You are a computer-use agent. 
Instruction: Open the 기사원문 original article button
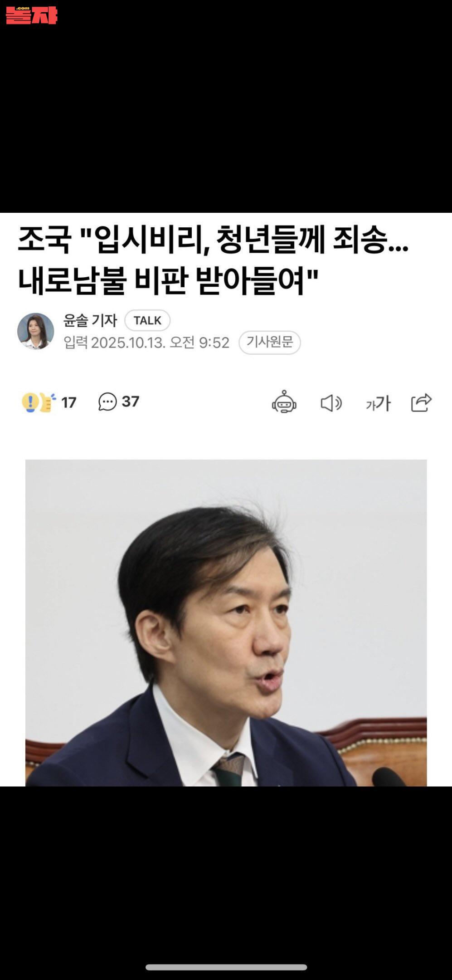(270, 342)
